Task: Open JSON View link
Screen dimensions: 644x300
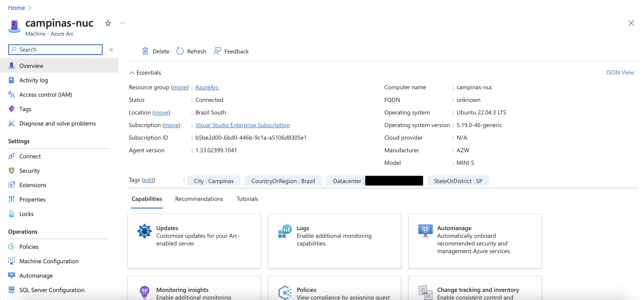Action: 620,72
